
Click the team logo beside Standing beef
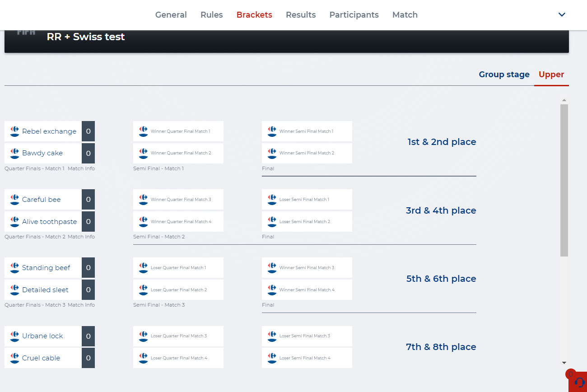click(x=14, y=268)
